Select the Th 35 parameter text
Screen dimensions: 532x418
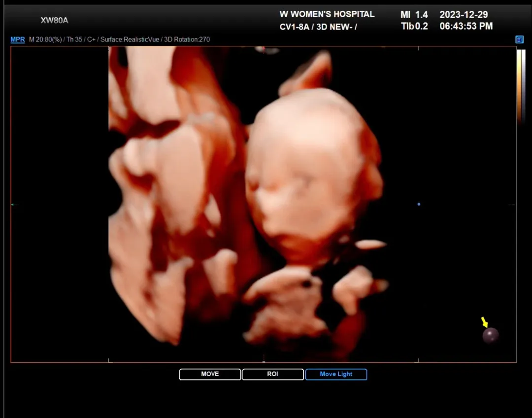tap(74, 39)
